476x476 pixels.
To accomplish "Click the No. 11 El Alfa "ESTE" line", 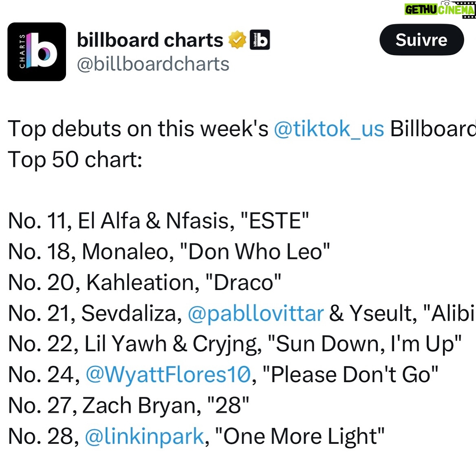I will (159, 221).
